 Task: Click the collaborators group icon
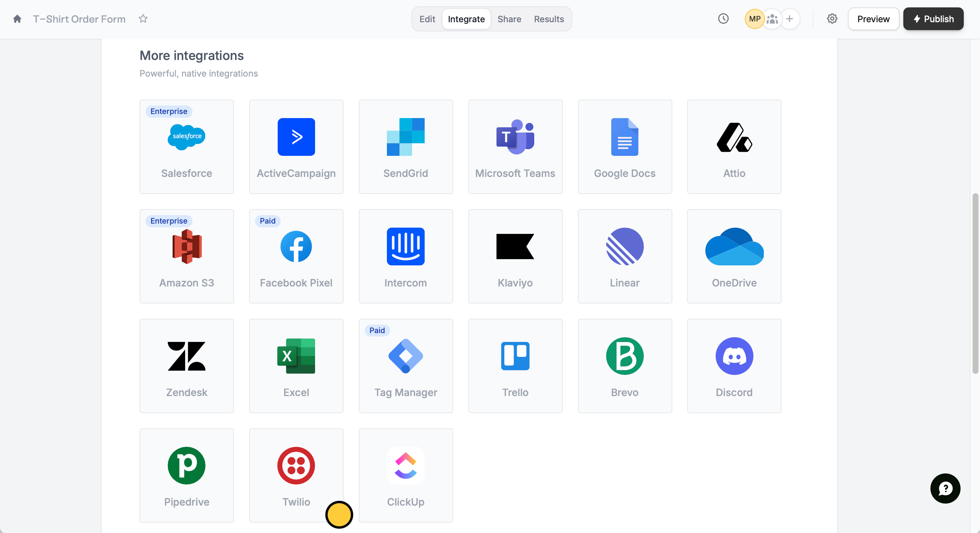[x=772, y=19]
